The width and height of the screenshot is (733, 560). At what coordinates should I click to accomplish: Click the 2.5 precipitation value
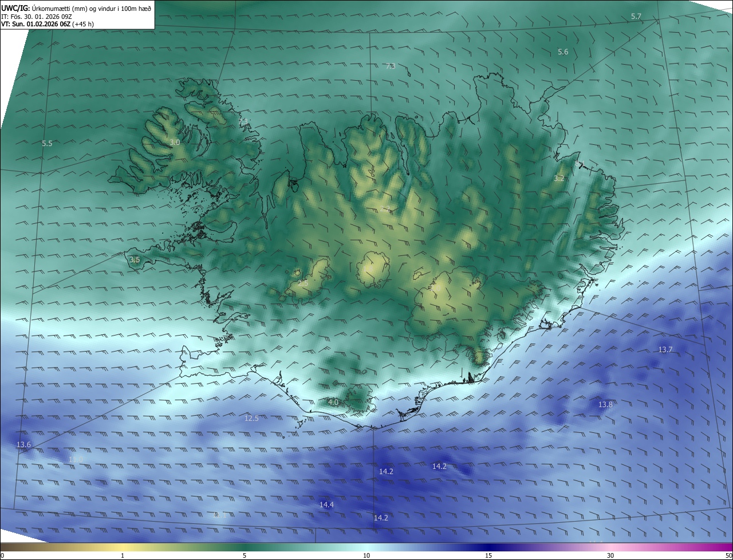click(303, 283)
